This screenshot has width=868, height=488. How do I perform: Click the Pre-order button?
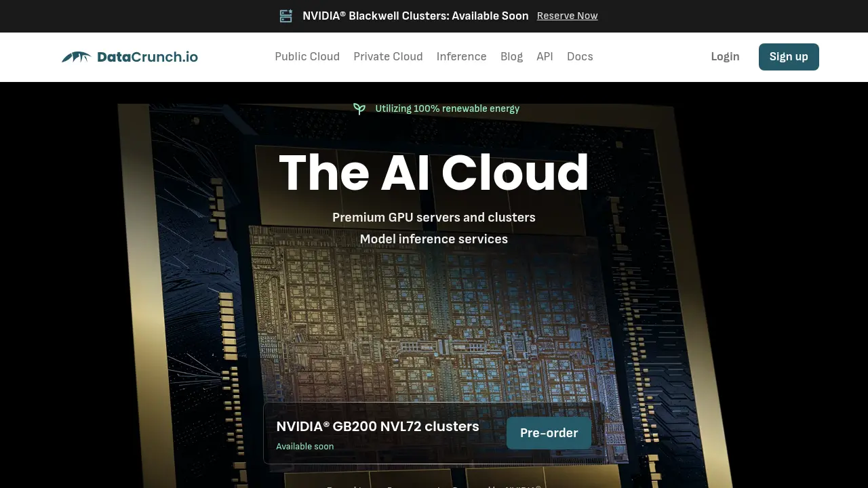(549, 433)
